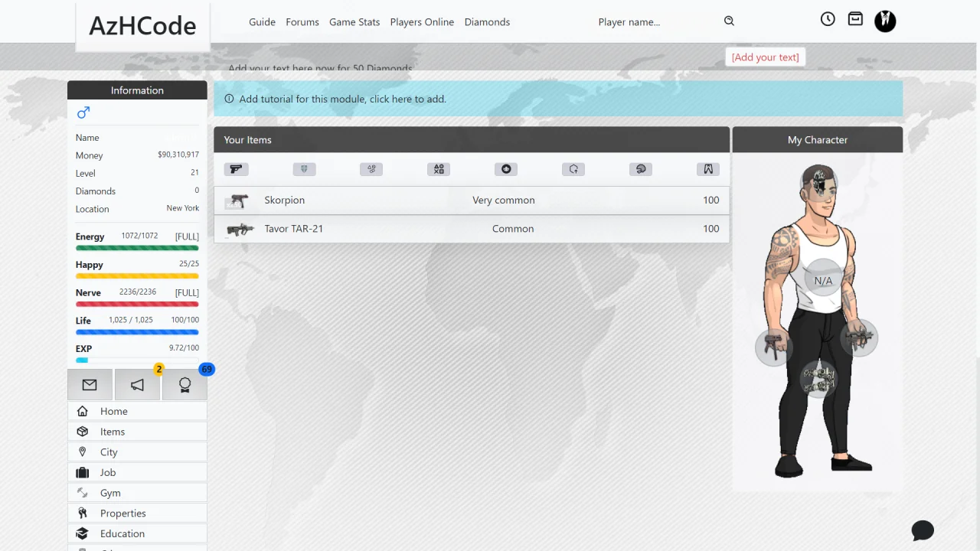Open the clock icon in header

pyautogui.click(x=828, y=19)
